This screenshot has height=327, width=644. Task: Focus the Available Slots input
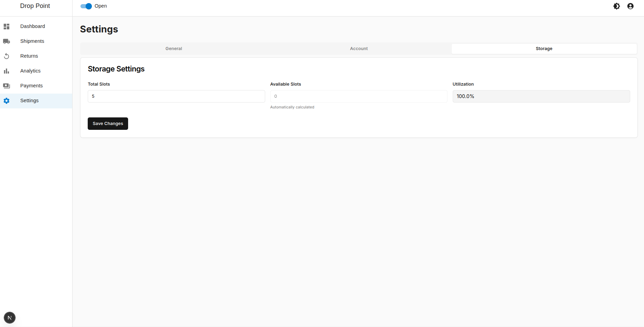tap(358, 96)
